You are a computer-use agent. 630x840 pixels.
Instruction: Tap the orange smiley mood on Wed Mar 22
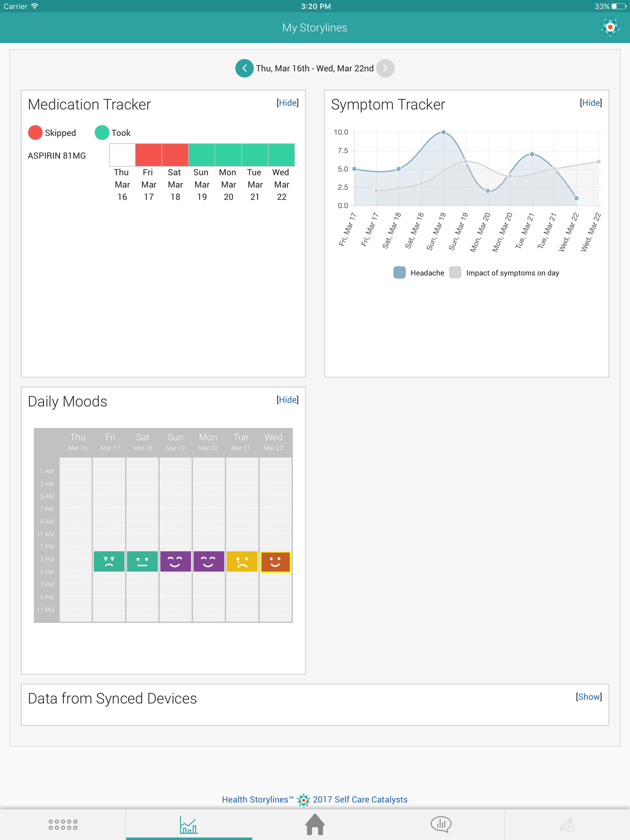[x=275, y=561]
